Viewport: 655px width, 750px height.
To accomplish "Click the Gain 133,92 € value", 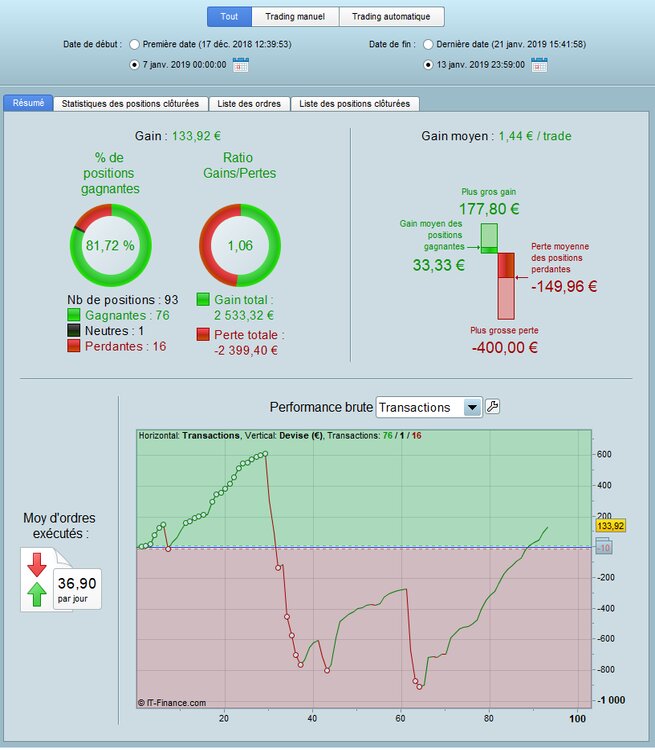I will click(196, 136).
